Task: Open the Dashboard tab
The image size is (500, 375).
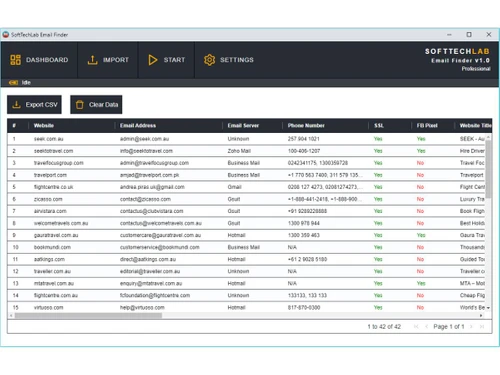Action: (x=39, y=60)
